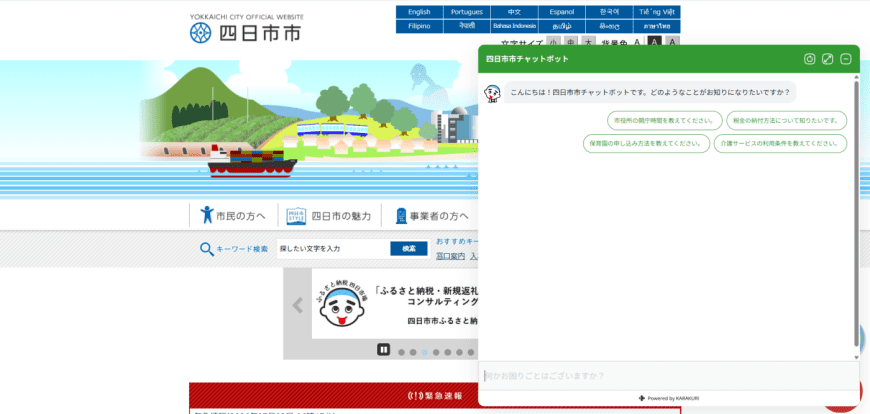Click the Powered by KARAKURI link
Viewport: 870px width, 414px height.
coord(669,398)
